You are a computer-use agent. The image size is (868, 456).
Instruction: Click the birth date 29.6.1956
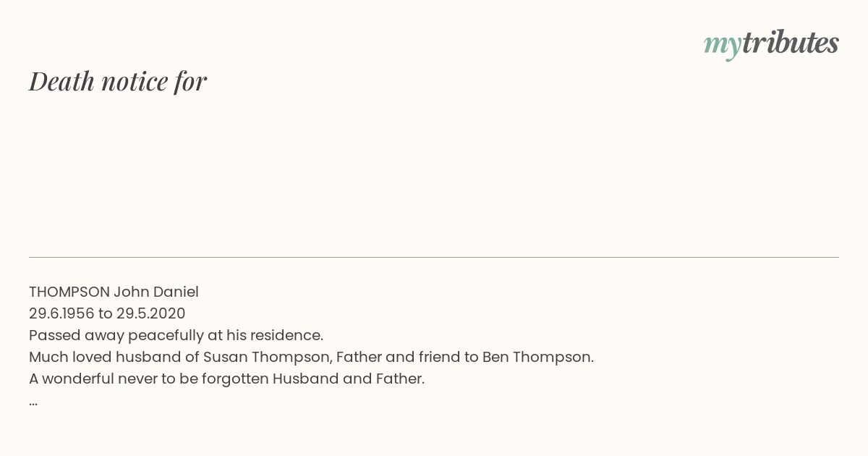coord(61,313)
